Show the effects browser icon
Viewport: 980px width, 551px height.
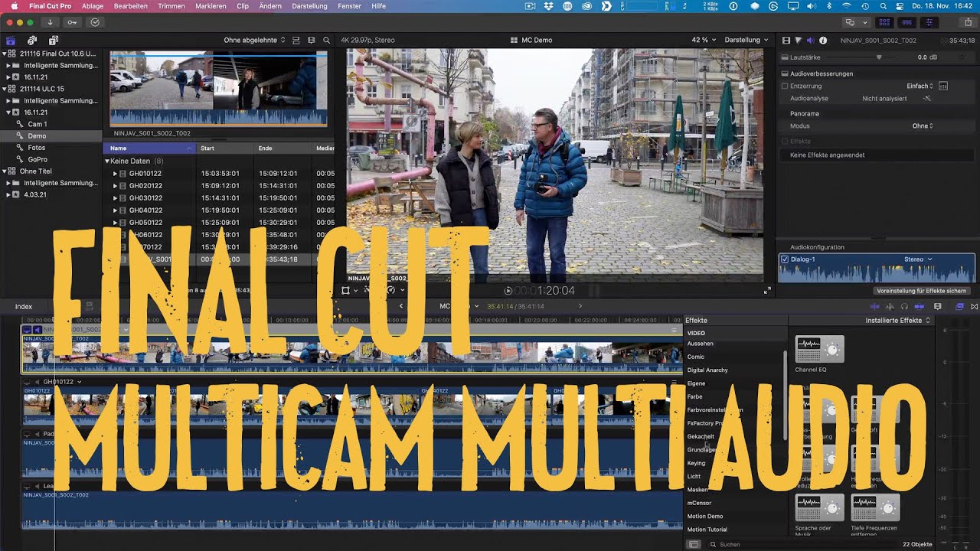[x=960, y=306]
